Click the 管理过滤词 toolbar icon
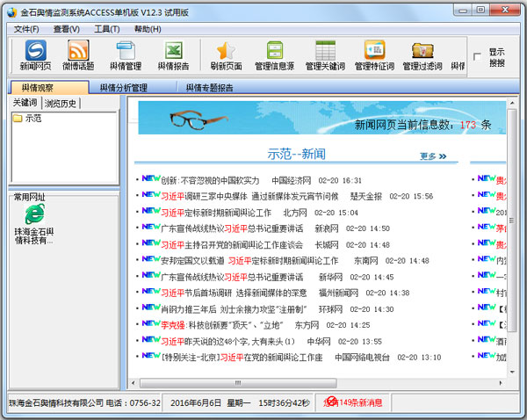The height and width of the screenshot is (420, 527). [422, 51]
